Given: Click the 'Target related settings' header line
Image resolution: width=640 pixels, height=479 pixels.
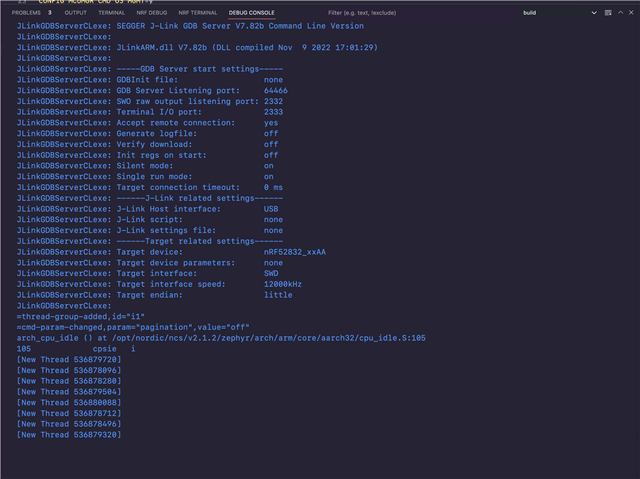Looking at the screenshot, I should [150, 241].
